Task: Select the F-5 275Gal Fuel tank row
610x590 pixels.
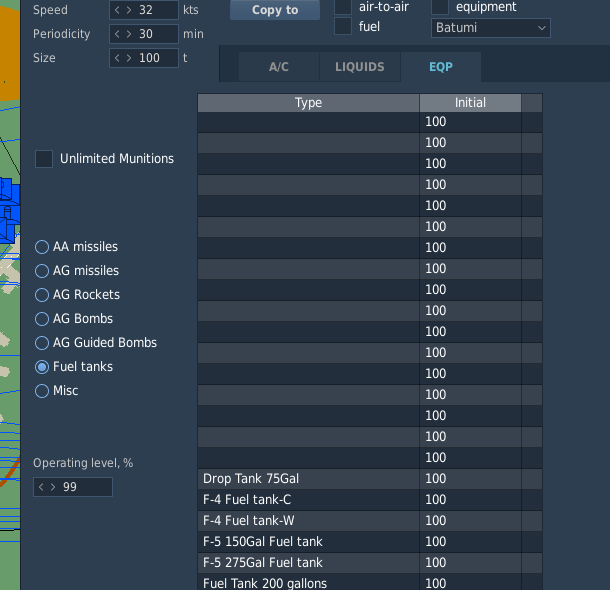Action: pyautogui.click(x=370, y=563)
